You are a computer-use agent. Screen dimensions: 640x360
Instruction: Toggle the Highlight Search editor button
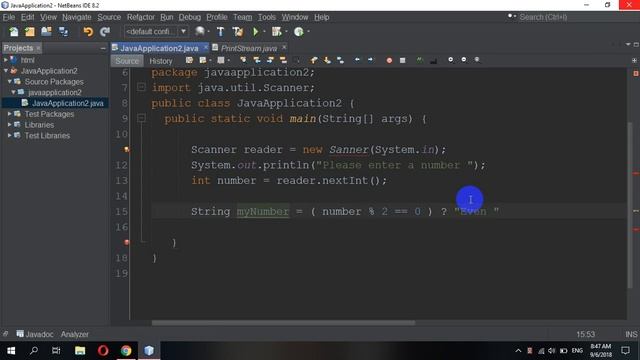pos(283,60)
